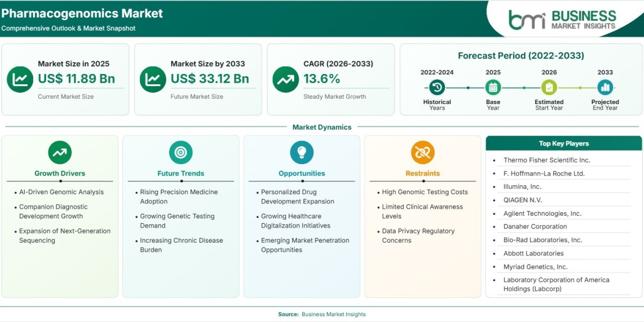The width and height of the screenshot is (644, 322).
Task: Click the 2022-2024 timeline label
Action: [437, 72]
